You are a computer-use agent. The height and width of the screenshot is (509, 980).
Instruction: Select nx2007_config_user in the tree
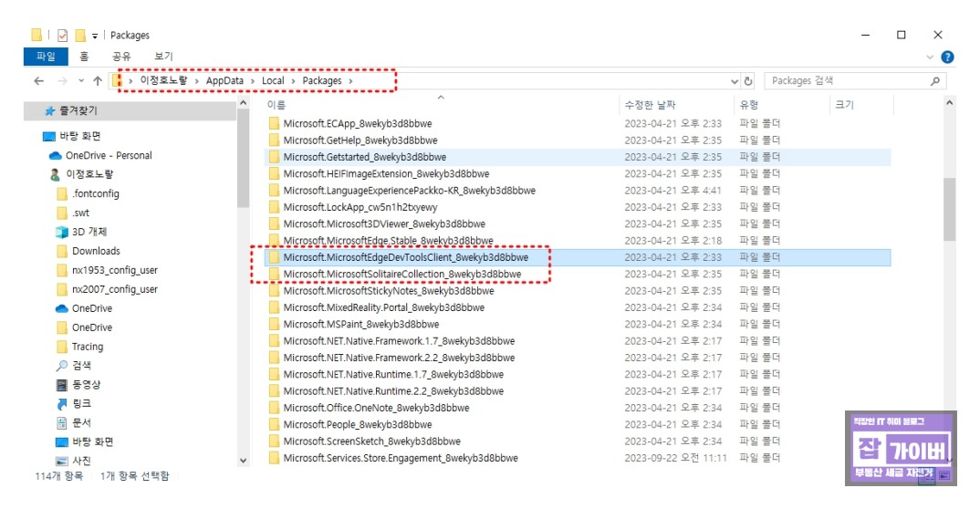click(x=114, y=289)
